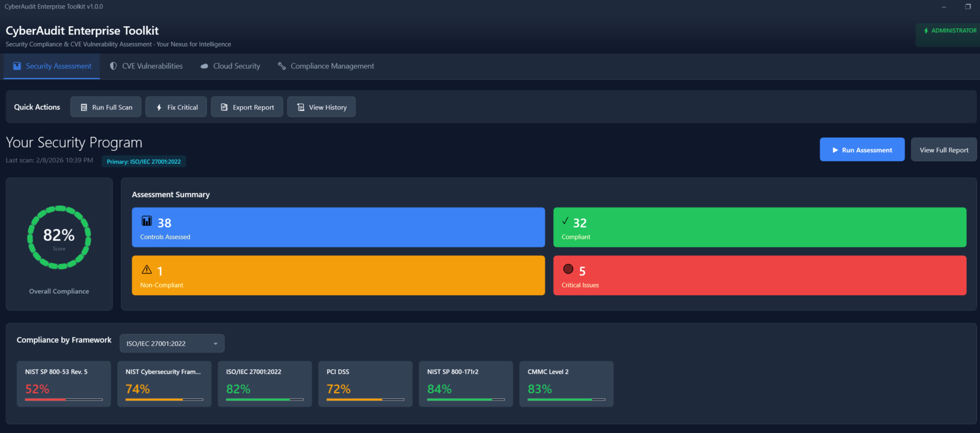Start the Run Assessment button
The image size is (980, 433).
[862, 150]
